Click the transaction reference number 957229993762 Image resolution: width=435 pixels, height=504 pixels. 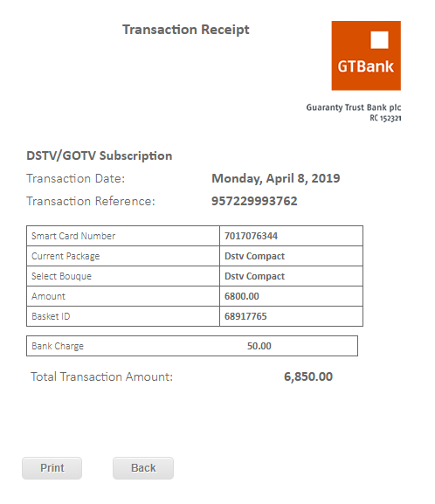click(254, 201)
